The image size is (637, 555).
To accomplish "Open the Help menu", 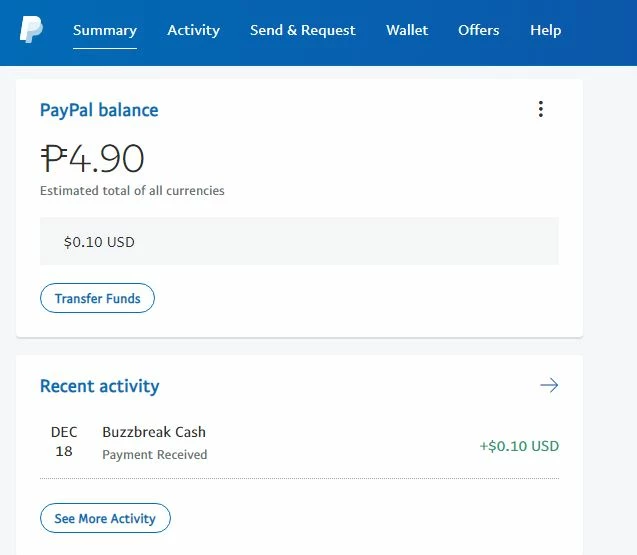I will click(x=546, y=30).
